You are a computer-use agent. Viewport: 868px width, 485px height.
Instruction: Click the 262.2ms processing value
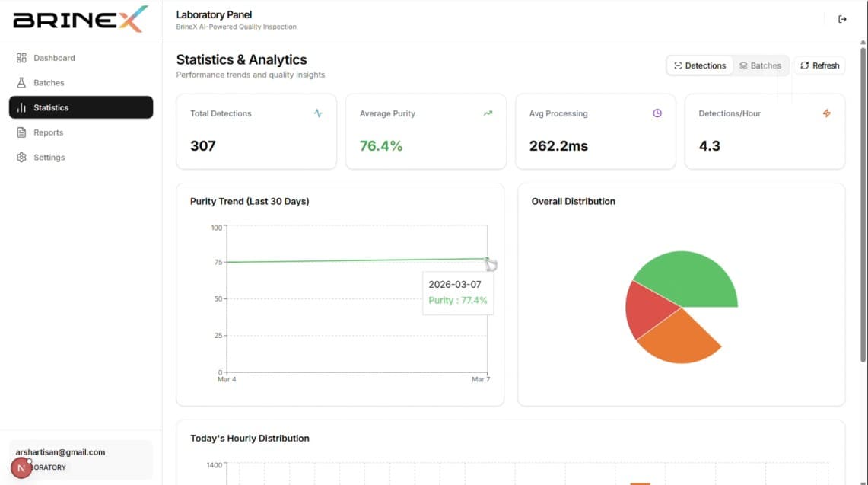tap(558, 145)
